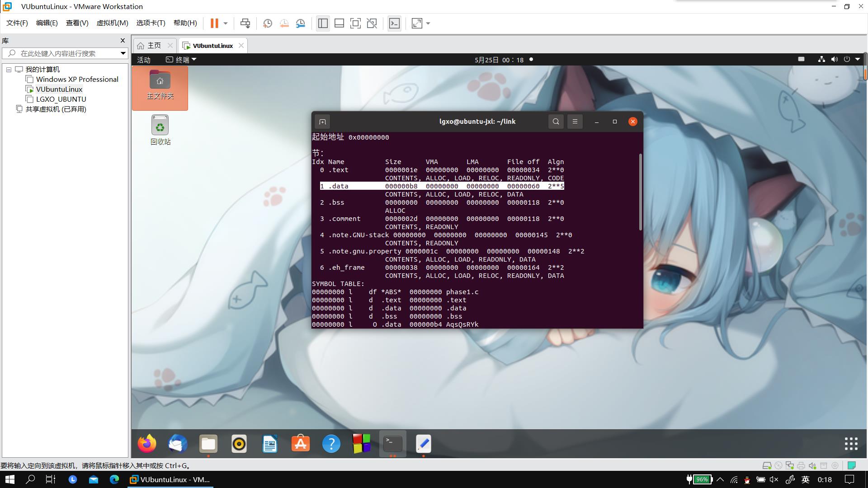Launch Thunderbird from the Ubuntu dock
868x488 pixels.
[178, 444]
